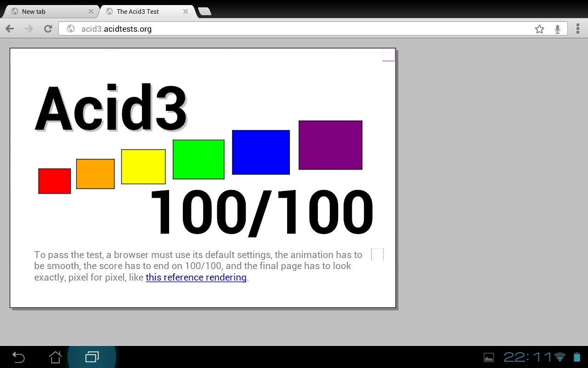Bookmark this page using the star icon
The image size is (588, 368).
point(539,29)
